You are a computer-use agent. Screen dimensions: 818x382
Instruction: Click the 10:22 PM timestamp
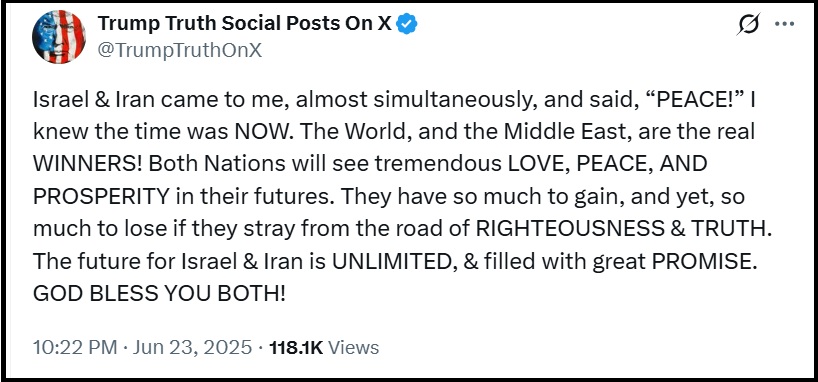tap(75, 348)
